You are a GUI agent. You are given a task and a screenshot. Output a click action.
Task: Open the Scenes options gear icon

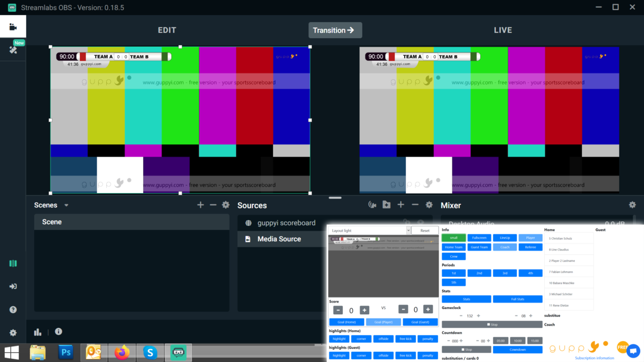[x=225, y=205]
